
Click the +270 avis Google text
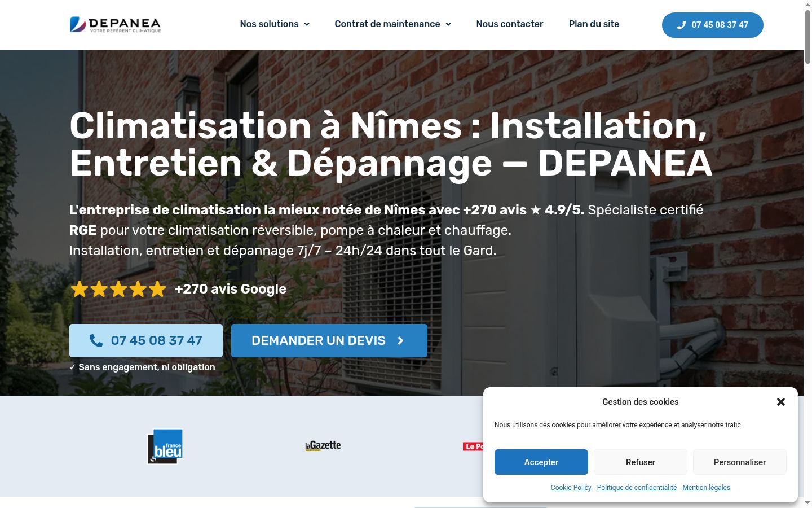(231, 289)
